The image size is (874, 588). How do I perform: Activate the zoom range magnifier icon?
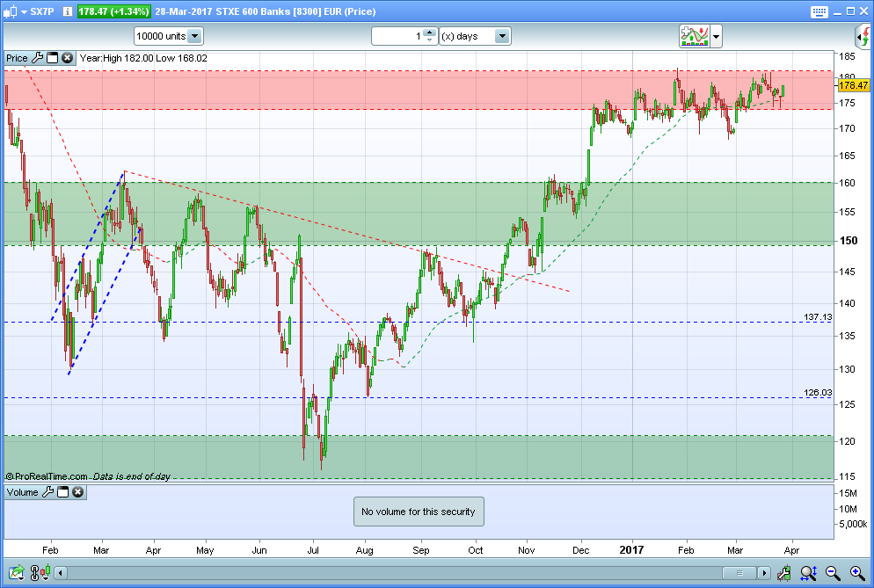coord(808,572)
